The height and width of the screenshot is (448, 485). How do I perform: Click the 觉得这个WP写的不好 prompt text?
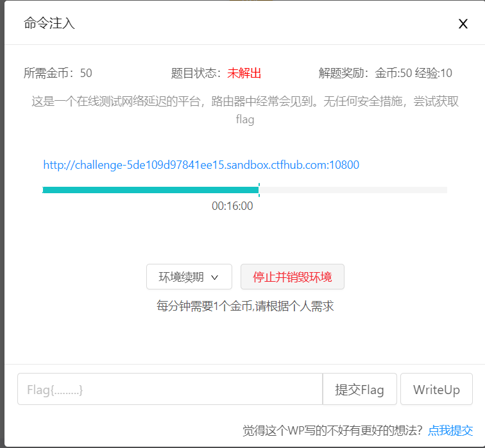332,430
